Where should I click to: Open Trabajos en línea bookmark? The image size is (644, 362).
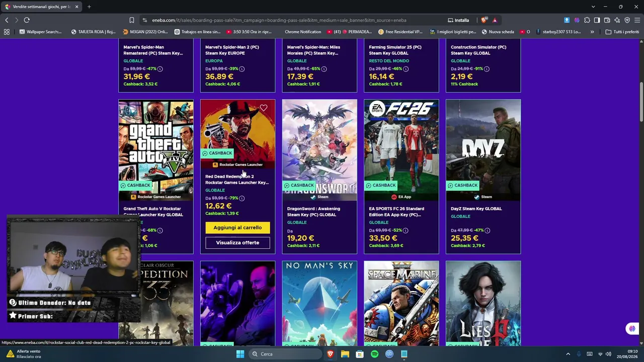(197, 32)
